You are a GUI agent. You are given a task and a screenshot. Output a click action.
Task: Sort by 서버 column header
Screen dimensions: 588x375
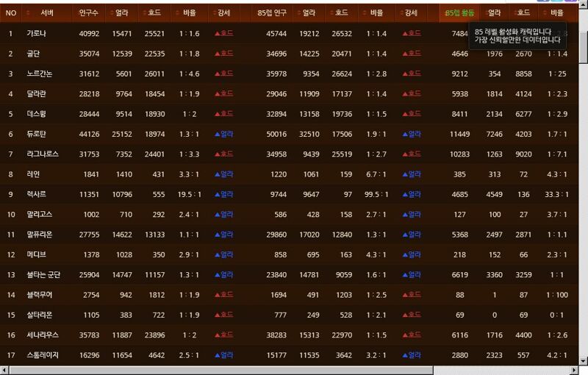tap(47, 13)
